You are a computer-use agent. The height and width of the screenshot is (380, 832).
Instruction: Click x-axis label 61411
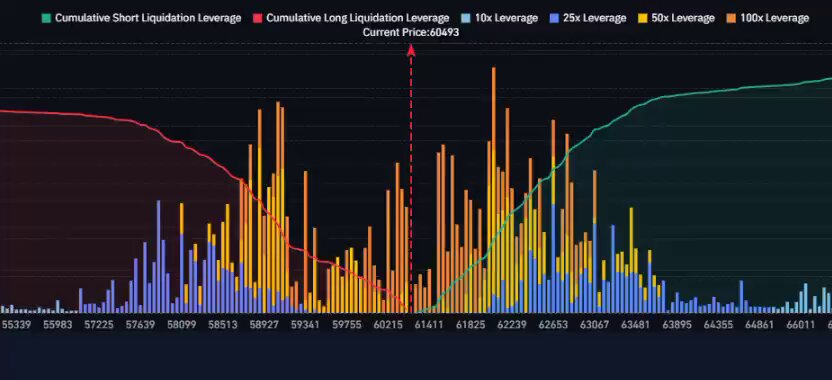(x=429, y=324)
